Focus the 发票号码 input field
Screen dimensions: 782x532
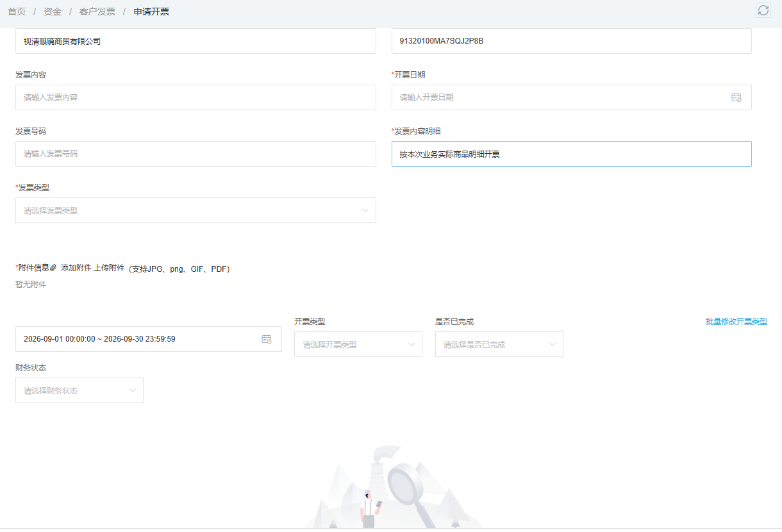pos(195,154)
